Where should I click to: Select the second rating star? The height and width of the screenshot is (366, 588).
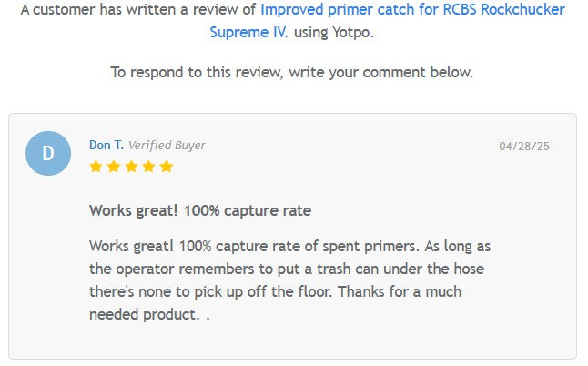click(x=113, y=167)
